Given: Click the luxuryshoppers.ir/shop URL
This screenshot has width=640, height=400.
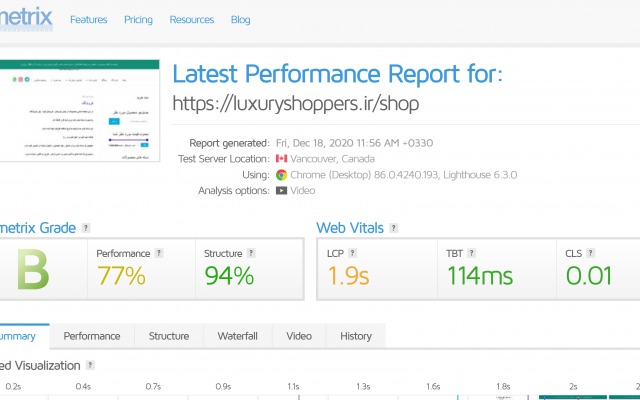Looking at the screenshot, I should 296,103.
